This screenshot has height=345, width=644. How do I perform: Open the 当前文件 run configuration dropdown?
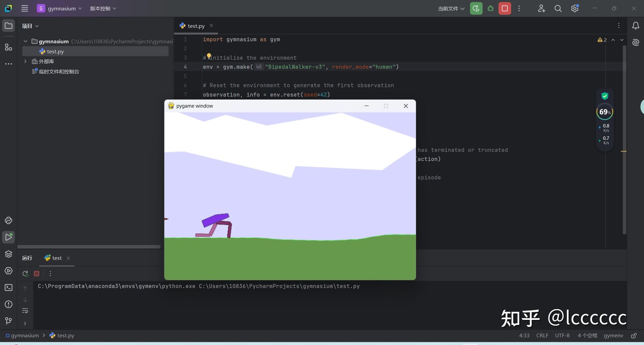[451, 8]
